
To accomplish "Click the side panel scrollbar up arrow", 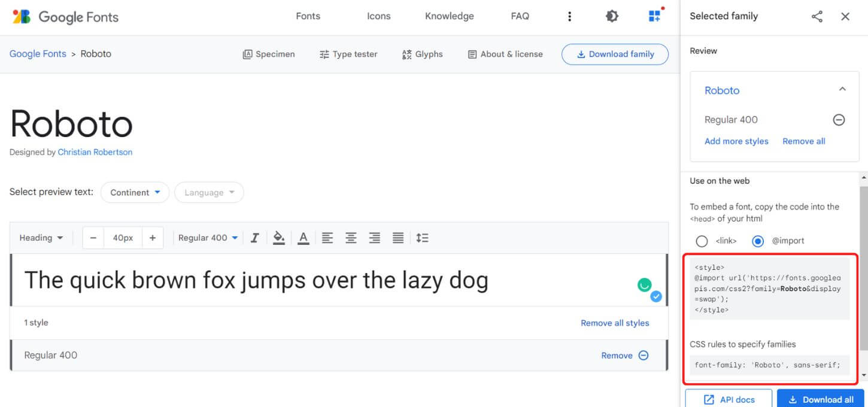I will (x=863, y=178).
